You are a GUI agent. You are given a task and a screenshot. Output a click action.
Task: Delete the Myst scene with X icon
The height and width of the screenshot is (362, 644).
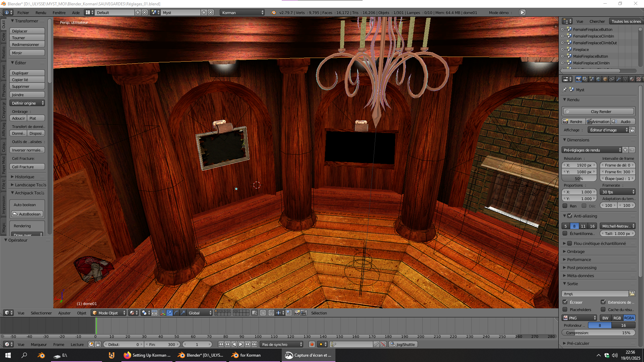pyautogui.click(x=211, y=12)
